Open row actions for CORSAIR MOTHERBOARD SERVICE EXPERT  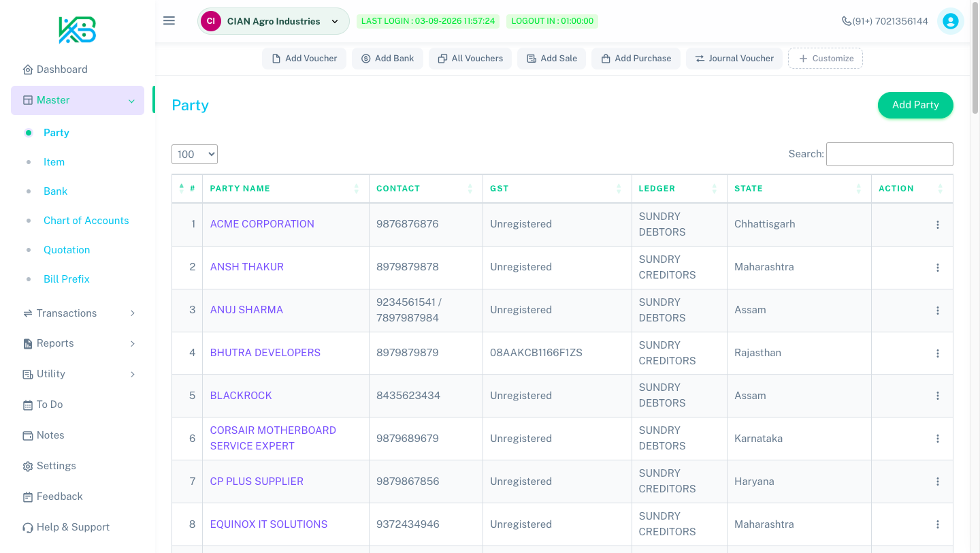[938, 439]
